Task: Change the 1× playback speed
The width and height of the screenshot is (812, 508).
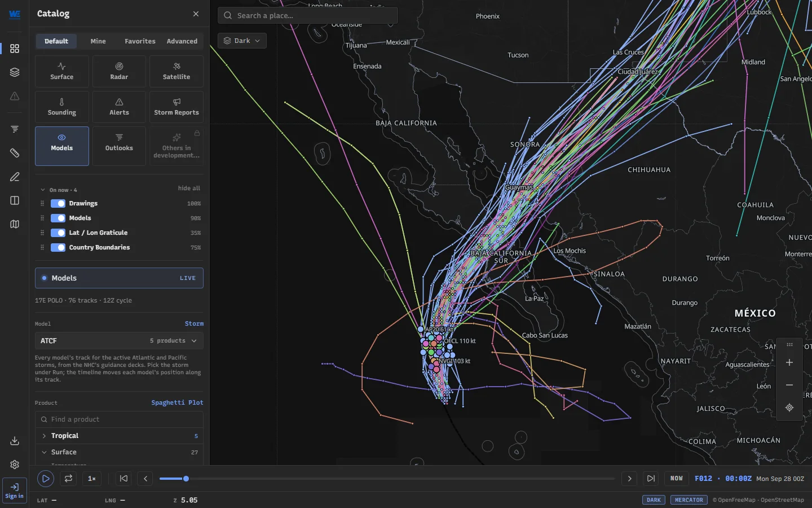Action: (x=92, y=479)
